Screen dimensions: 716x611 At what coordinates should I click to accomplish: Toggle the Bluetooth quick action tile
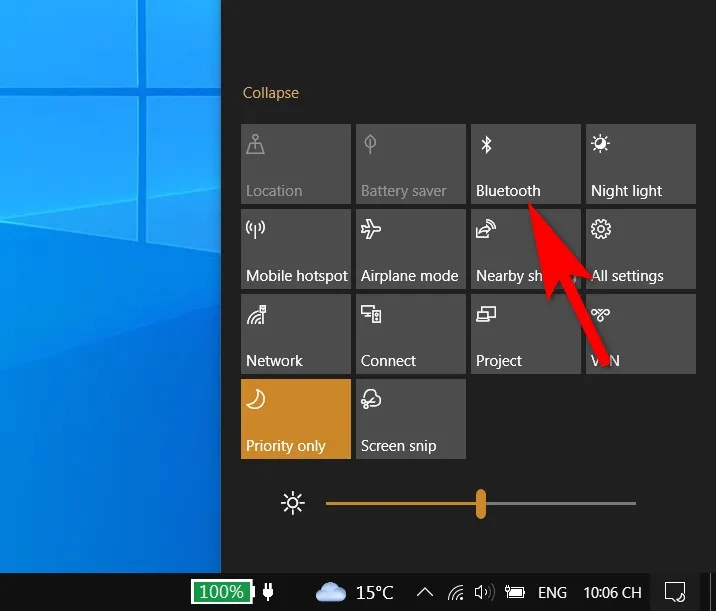pyautogui.click(x=525, y=163)
